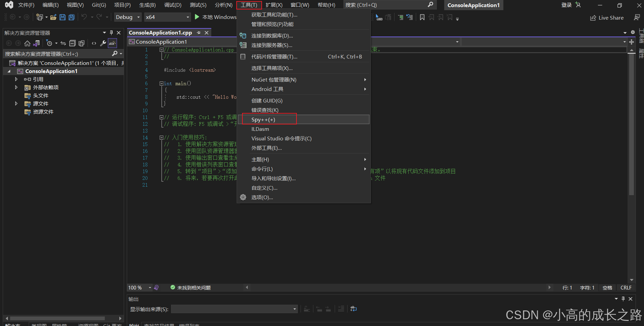The width and height of the screenshot is (644, 326).
Task: Click the Save All icon in toolbar
Action: (x=71, y=17)
